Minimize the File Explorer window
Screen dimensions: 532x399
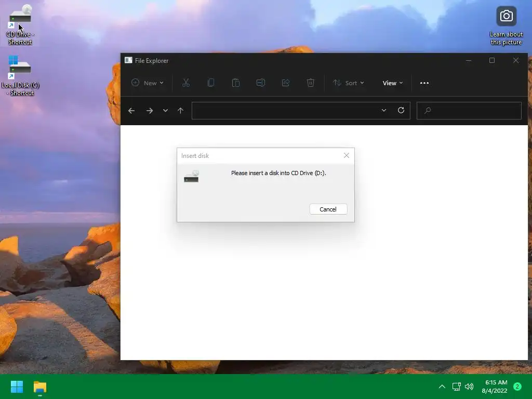(469, 60)
